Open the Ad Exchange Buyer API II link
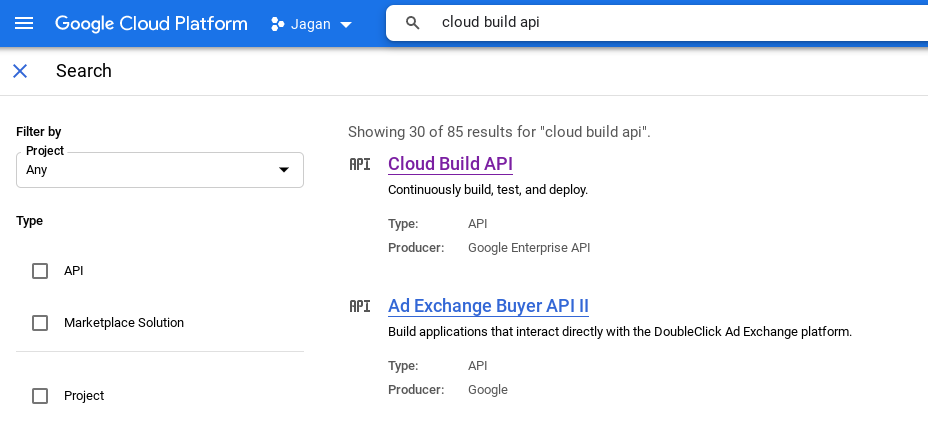Viewport: 928px width, 436px height. pos(488,306)
